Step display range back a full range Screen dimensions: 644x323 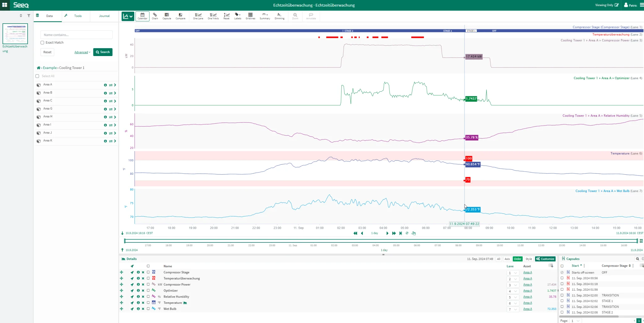coord(355,233)
